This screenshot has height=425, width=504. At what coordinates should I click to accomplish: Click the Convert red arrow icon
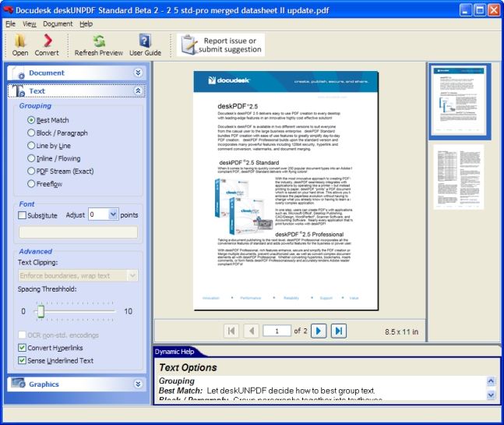[48, 41]
